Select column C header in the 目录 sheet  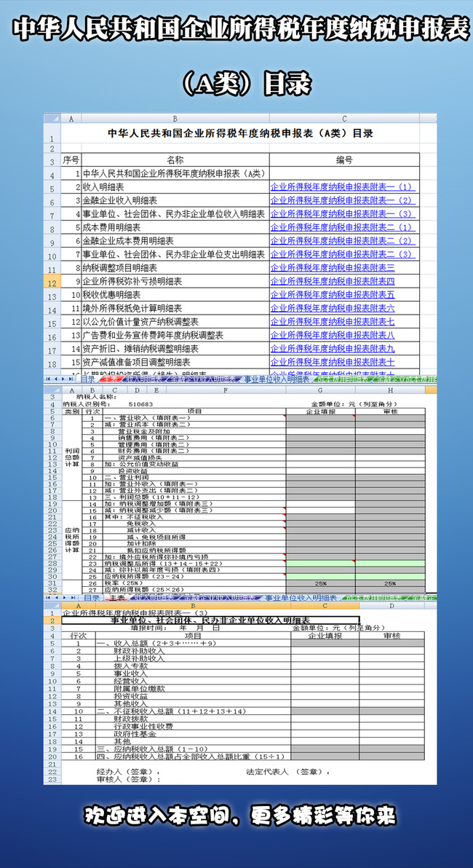(343, 118)
